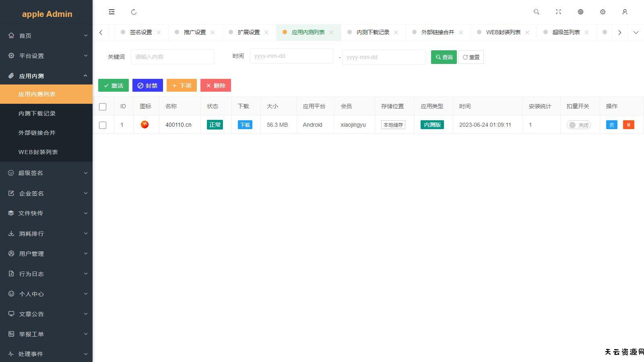Open the tab list dropdown arrow
This screenshot has width=644, height=362.
pos(636,33)
